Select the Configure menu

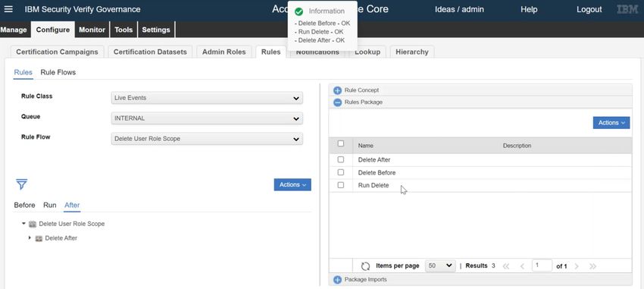52,30
